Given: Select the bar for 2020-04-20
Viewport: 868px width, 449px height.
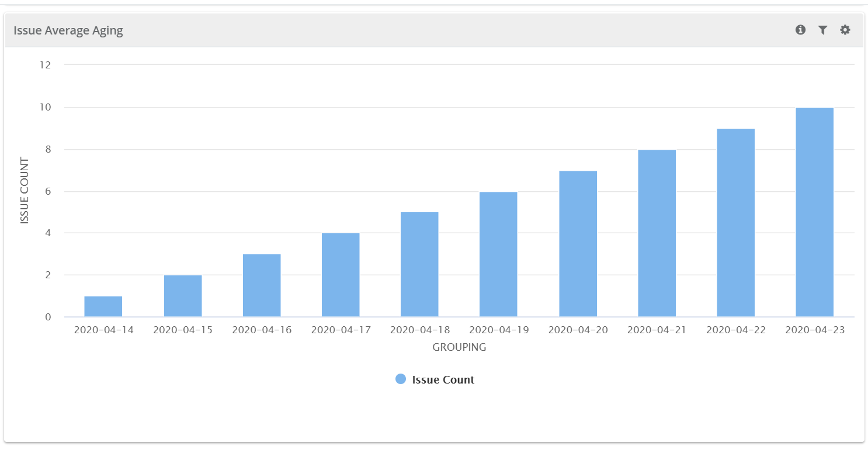Looking at the screenshot, I should tap(578, 244).
